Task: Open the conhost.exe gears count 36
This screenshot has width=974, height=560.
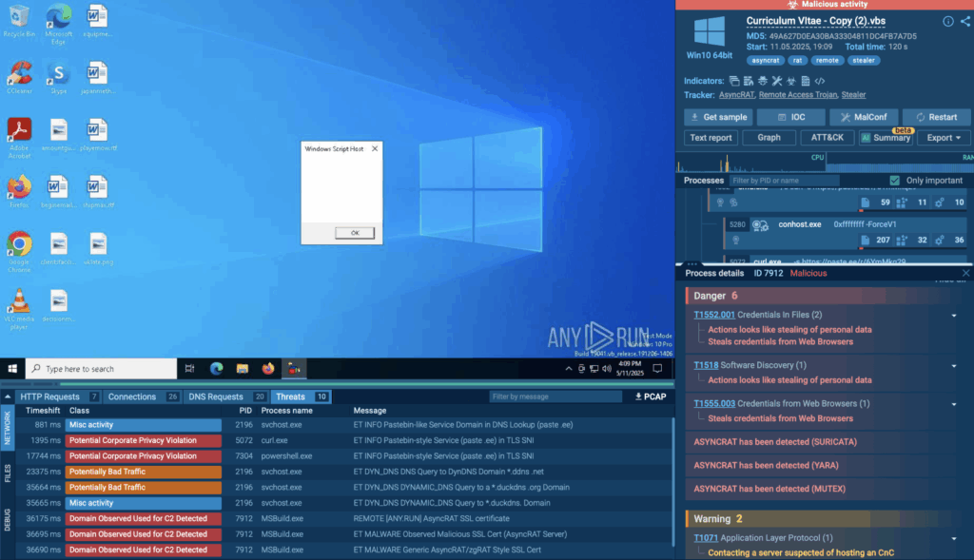Action: (950, 240)
